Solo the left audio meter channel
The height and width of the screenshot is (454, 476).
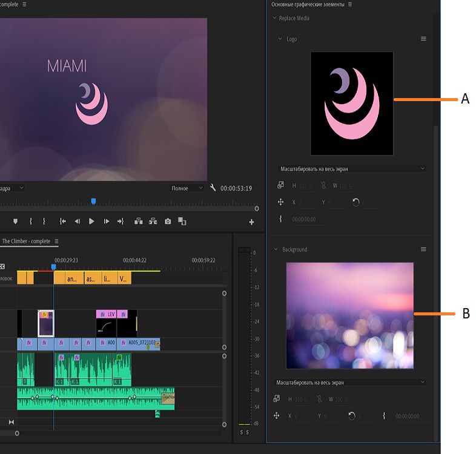242,432
